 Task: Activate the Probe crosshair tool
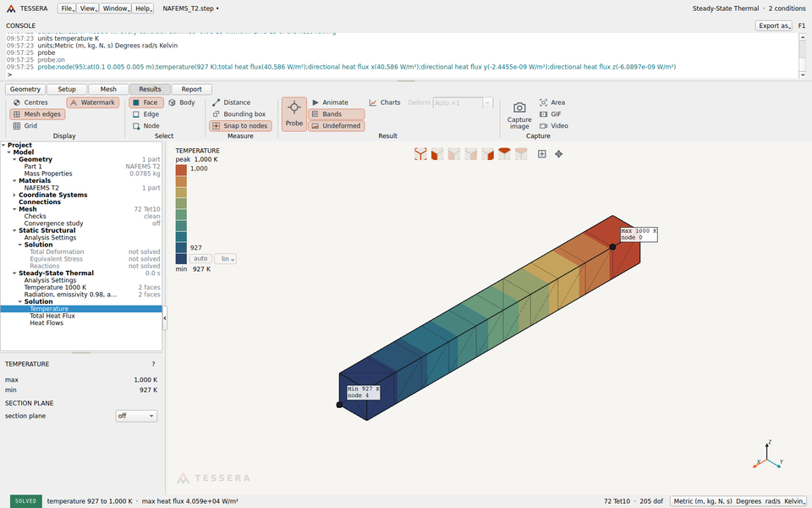[x=294, y=114]
